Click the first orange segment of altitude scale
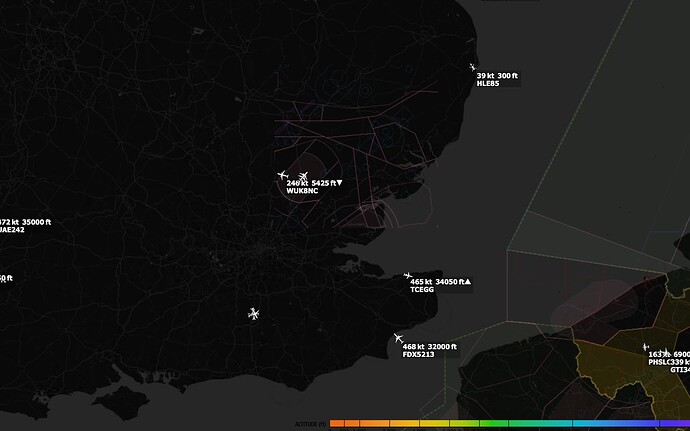 tap(337, 424)
